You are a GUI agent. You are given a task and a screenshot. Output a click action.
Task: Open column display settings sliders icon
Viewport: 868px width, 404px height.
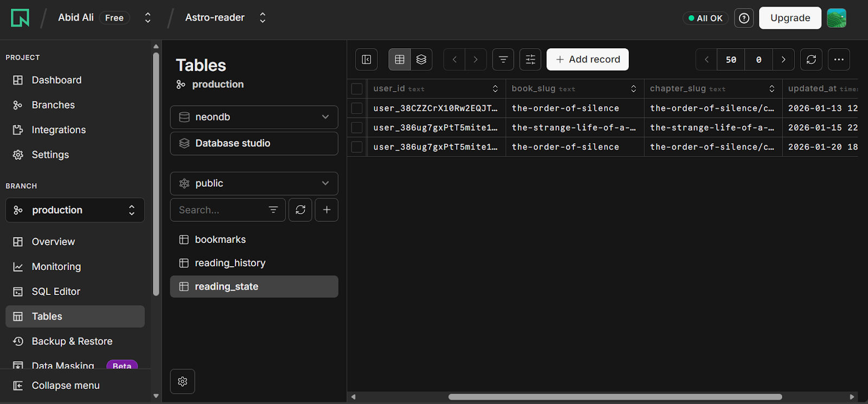[x=530, y=60]
